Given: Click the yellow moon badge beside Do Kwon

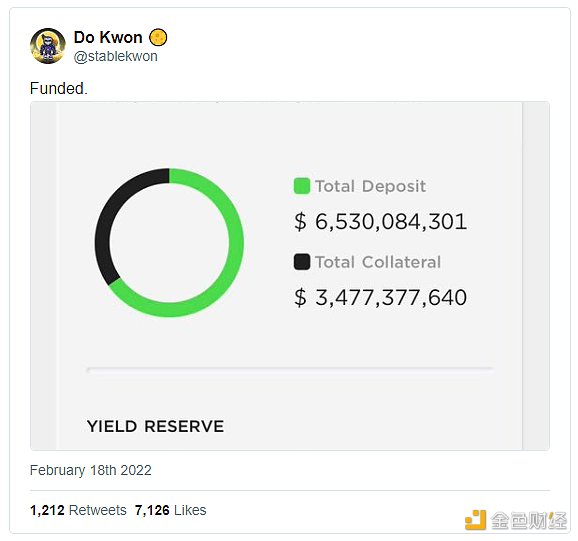Looking at the screenshot, I should 158,38.
